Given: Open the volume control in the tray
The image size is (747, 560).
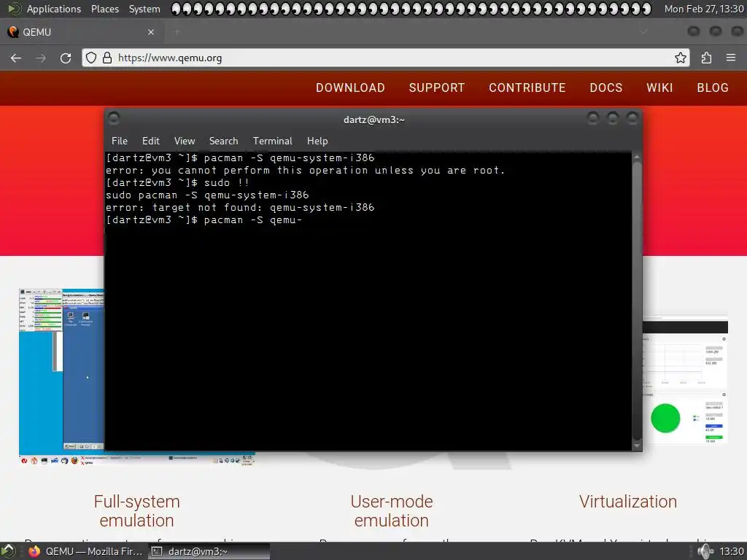Looking at the screenshot, I should click(705, 551).
